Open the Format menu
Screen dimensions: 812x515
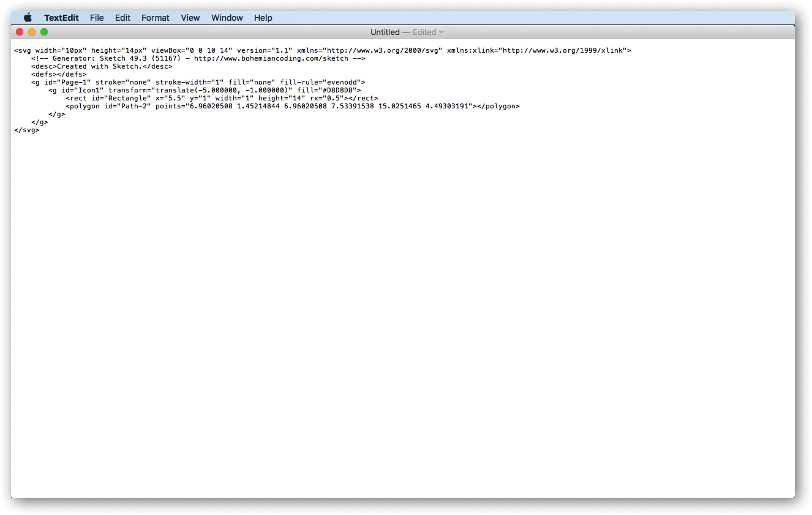click(x=156, y=18)
